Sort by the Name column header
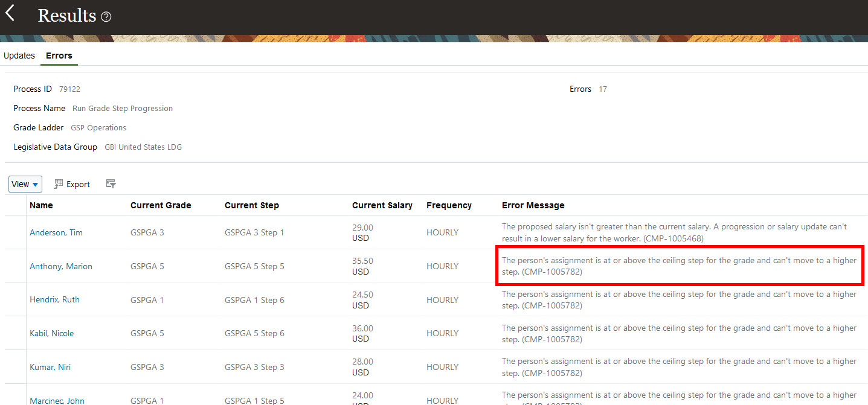 [x=41, y=205]
